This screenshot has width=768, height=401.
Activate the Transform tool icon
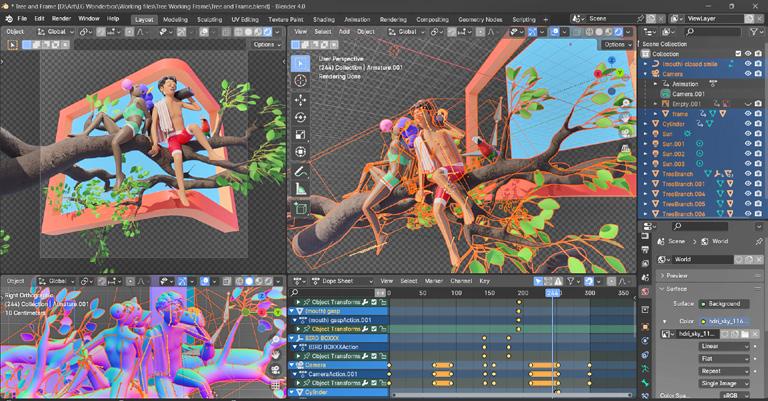[x=300, y=152]
